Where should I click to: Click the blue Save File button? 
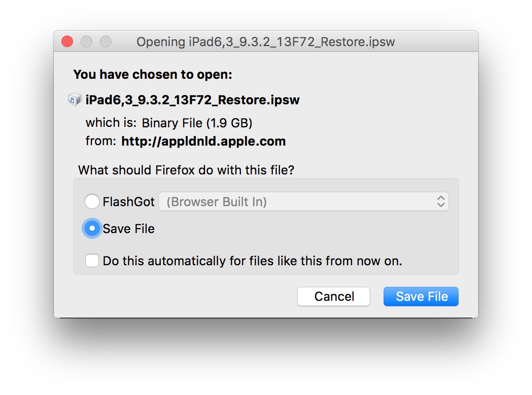421,296
